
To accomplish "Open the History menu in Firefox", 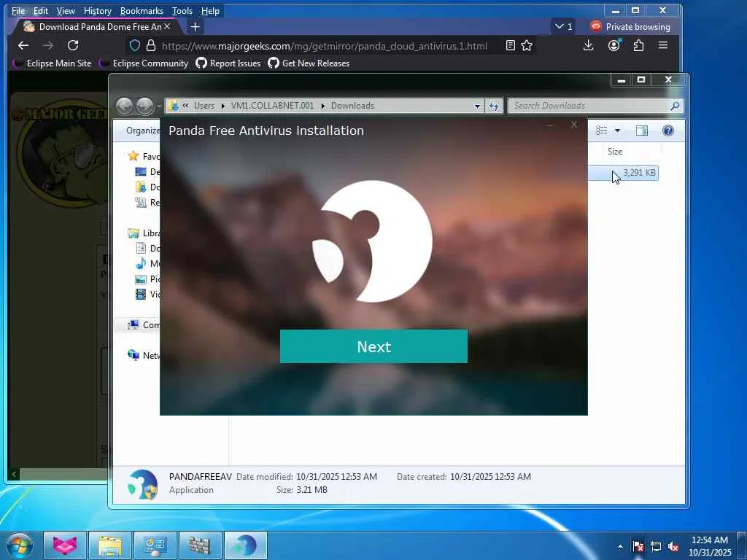I will pyautogui.click(x=97, y=10).
